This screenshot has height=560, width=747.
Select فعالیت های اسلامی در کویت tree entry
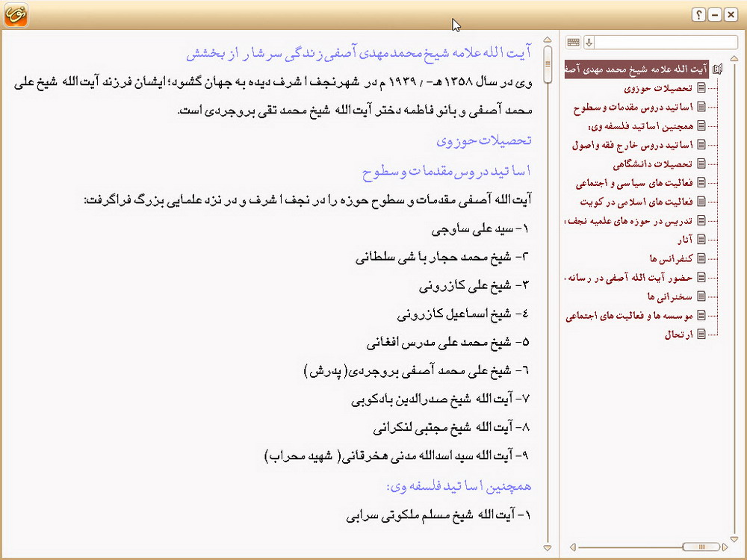pos(636,202)
